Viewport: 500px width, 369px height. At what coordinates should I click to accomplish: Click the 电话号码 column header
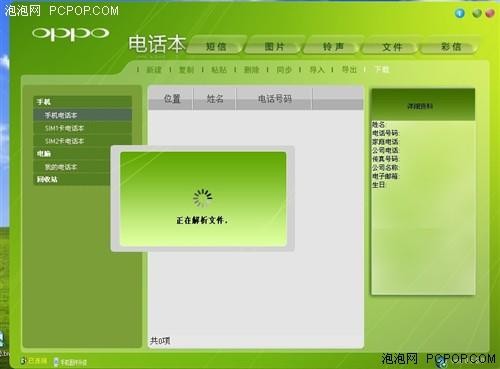point(274,99)
